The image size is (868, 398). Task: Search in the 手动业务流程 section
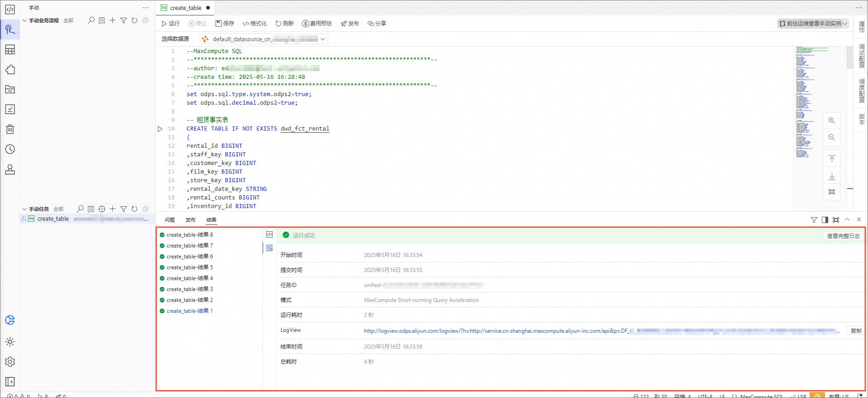click(91, 20)
